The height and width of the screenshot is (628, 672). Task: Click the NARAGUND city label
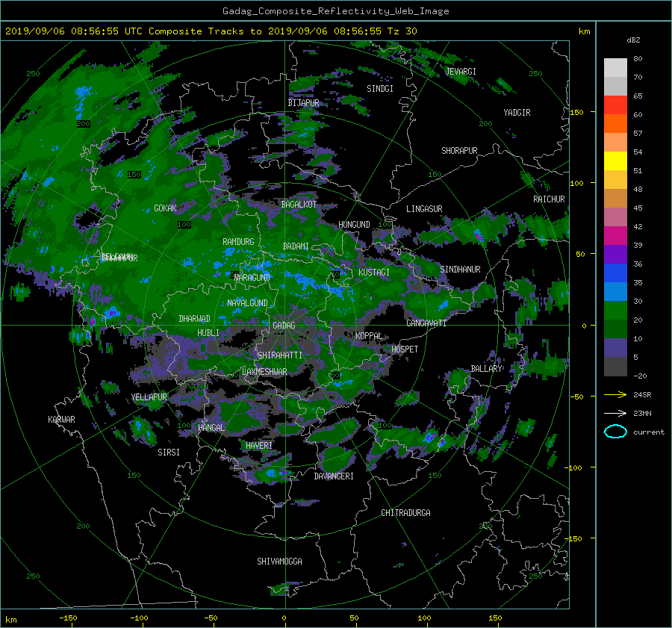click(252, 278)
